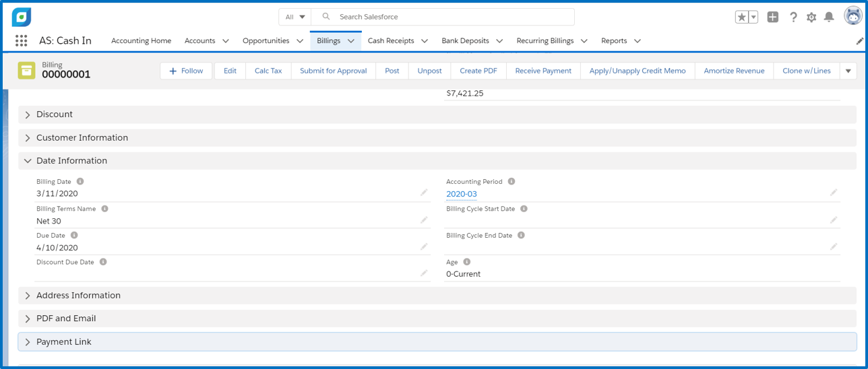
Task: Click the Amortize Revenue button
Action: [x=734, y=71]
